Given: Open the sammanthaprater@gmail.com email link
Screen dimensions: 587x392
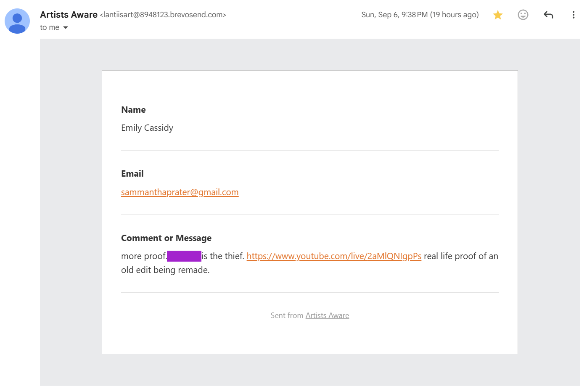Looking at the screenshot, I should pos(180,192).
